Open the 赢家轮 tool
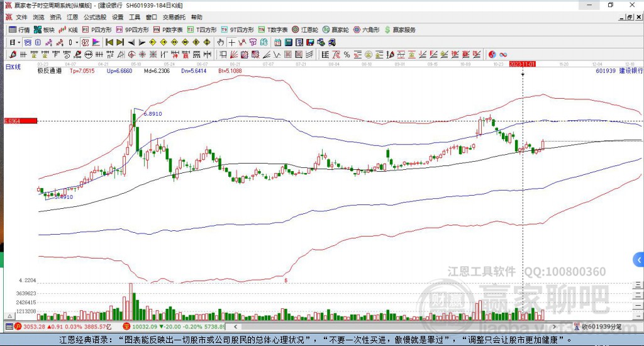644x346 pixels. [336, 30]
